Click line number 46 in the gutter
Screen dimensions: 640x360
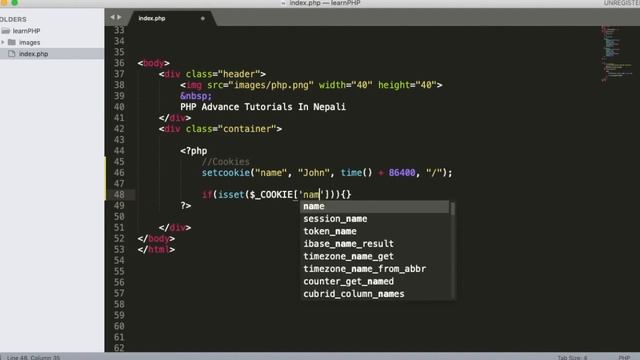click(119, 173)
